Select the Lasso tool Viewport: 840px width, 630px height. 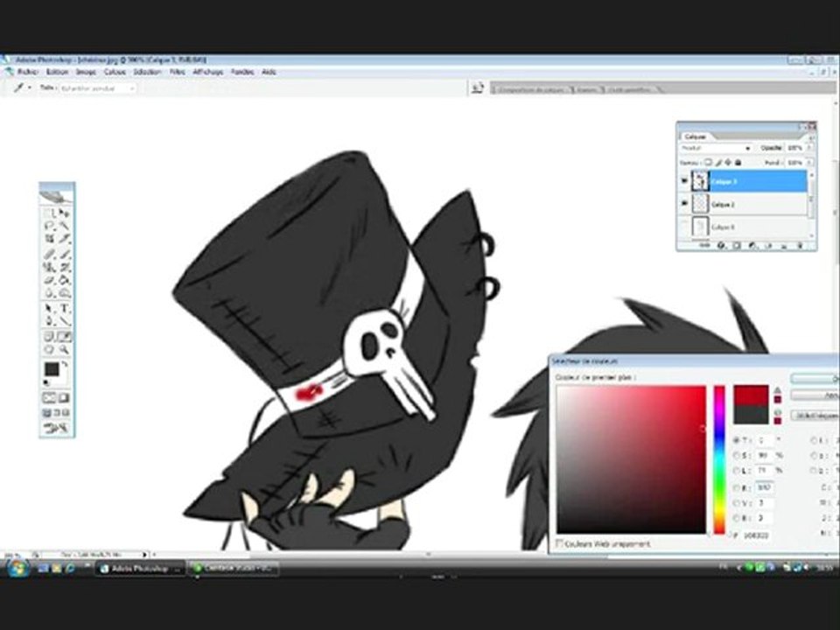(x=50, y=226)
